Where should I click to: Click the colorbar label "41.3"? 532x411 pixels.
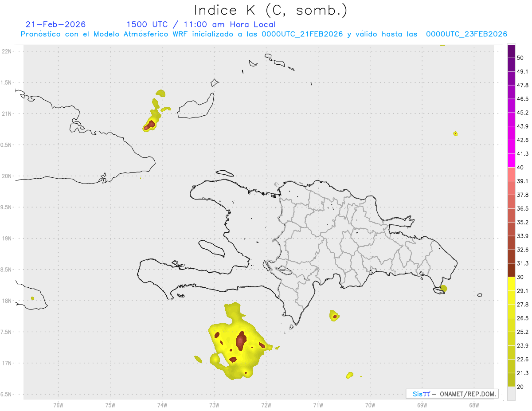[523, 154]
